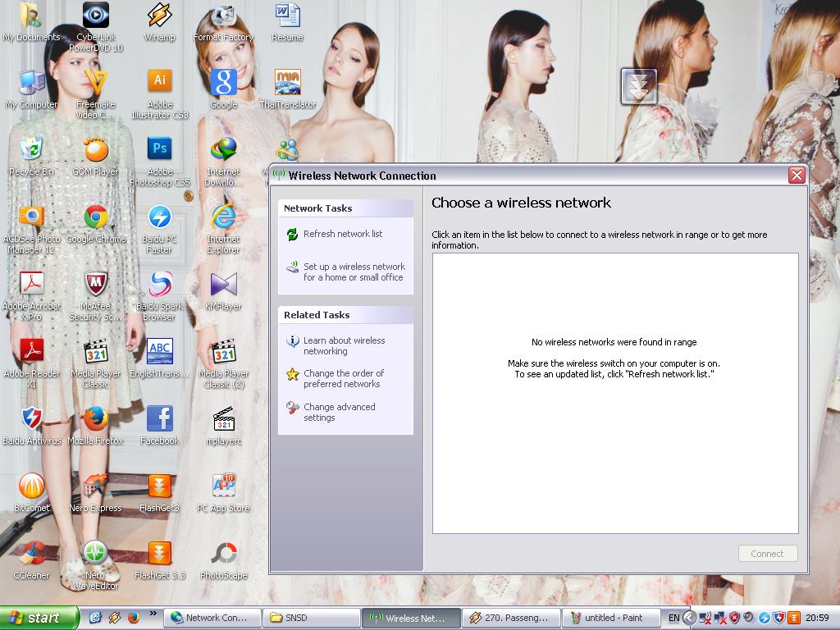Image resolution: width=840 pixels, height=630 pixels.
Task: Launch Freemake Video Converter icon
Action: click(x=96, y=94)
